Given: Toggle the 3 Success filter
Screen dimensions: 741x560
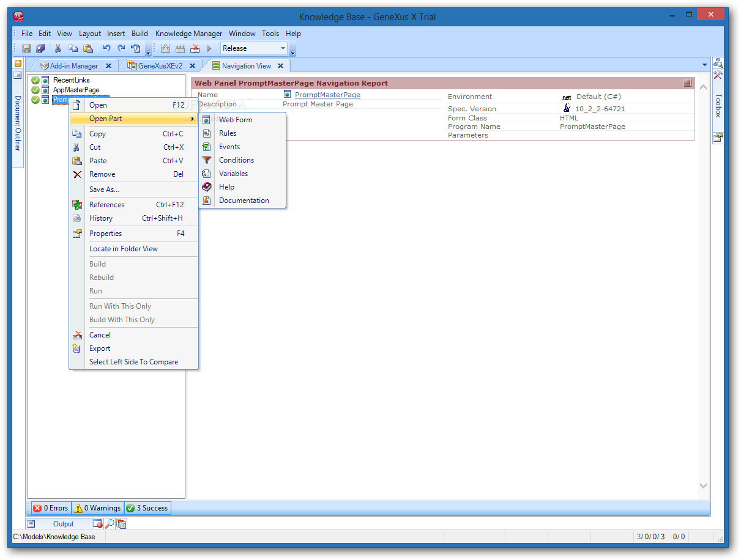Looking at the screenshot, I should [147, 508].
